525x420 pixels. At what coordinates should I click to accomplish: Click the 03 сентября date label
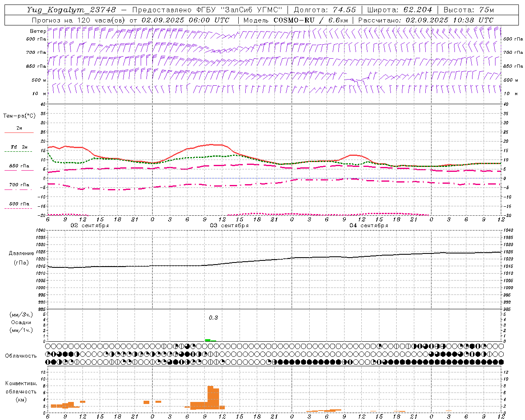click(229, 226)
